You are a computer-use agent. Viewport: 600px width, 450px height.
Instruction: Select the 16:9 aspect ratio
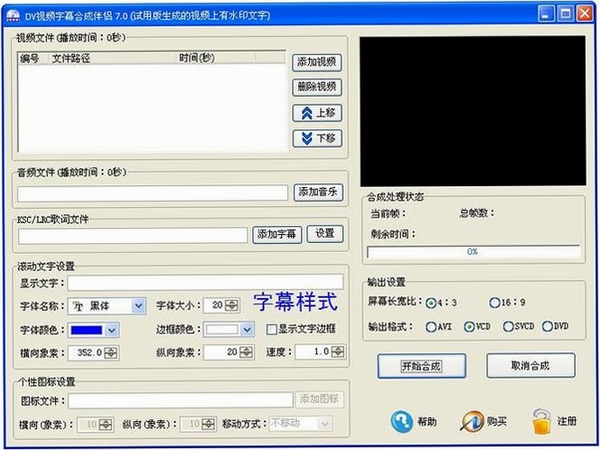click(x=495, y=303)
